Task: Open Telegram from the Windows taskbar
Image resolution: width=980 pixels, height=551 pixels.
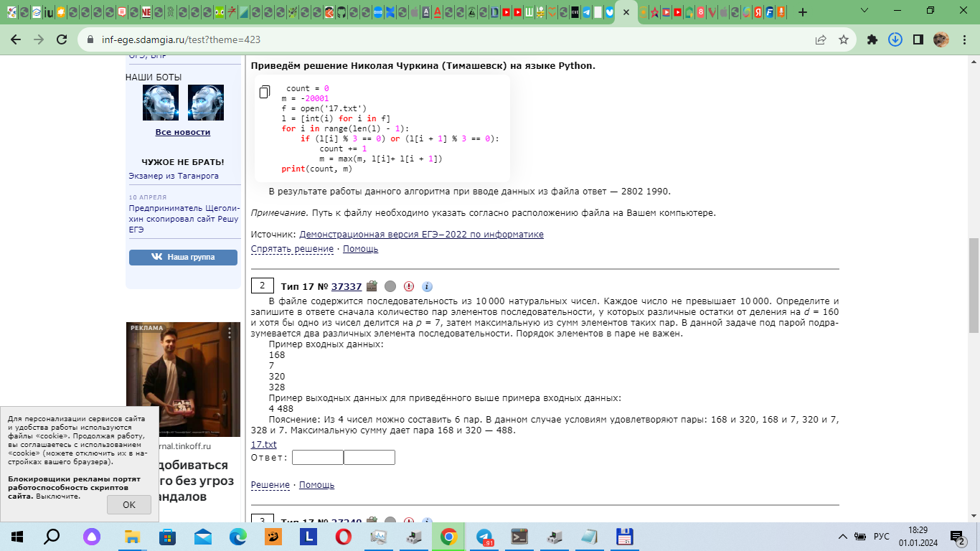Action: [484, 537]
